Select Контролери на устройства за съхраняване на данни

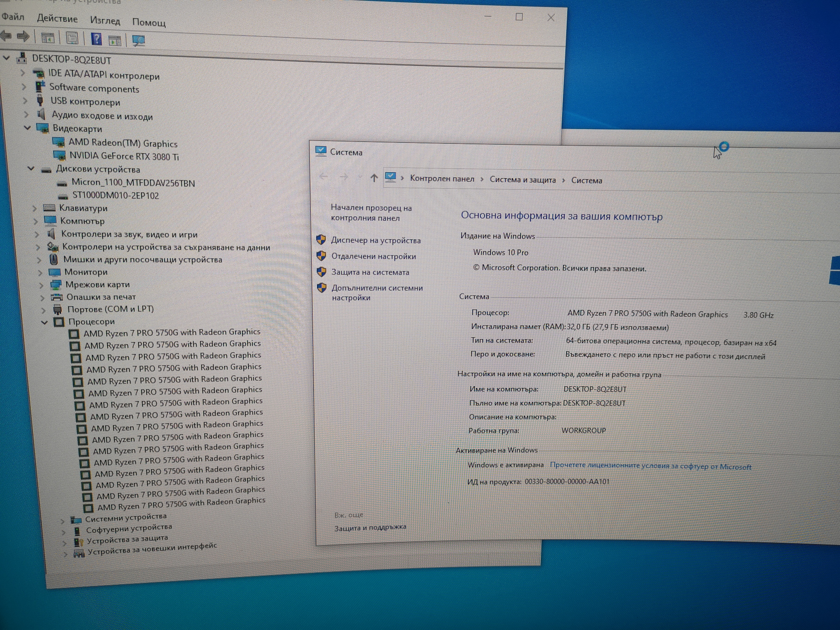(x=166, y=247)
